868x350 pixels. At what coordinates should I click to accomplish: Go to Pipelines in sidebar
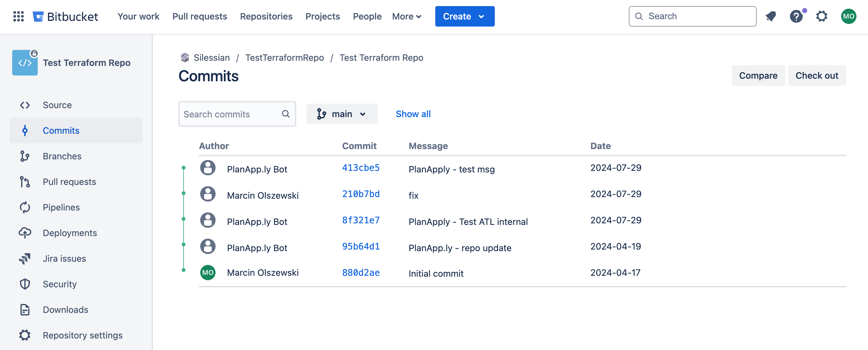[x=61, y=207]
